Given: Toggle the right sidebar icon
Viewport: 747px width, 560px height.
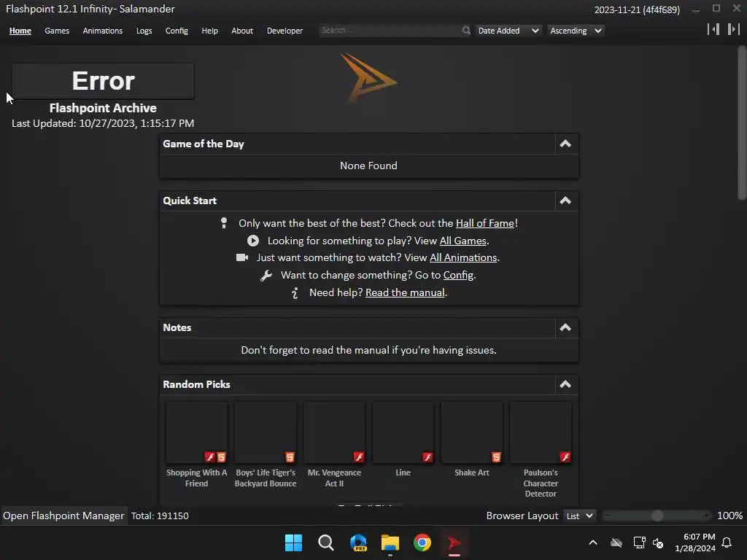Looking at the screenshot, I should [x=734, y=29].
